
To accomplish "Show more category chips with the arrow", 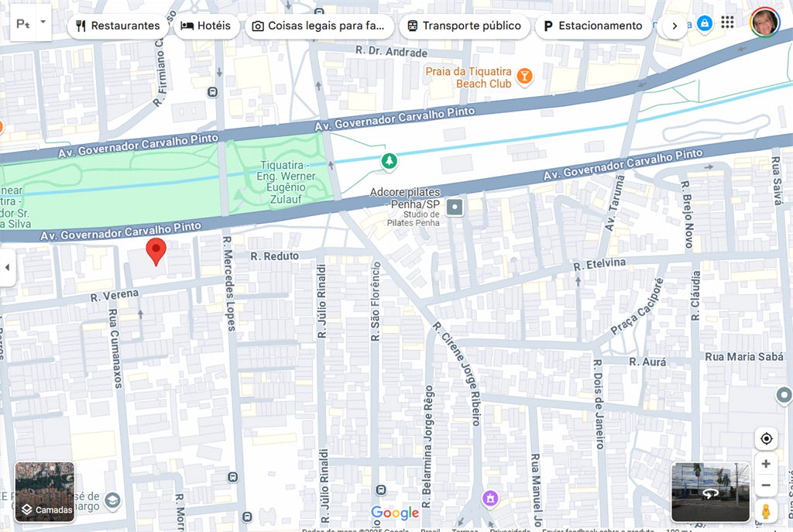I will 675,26.
